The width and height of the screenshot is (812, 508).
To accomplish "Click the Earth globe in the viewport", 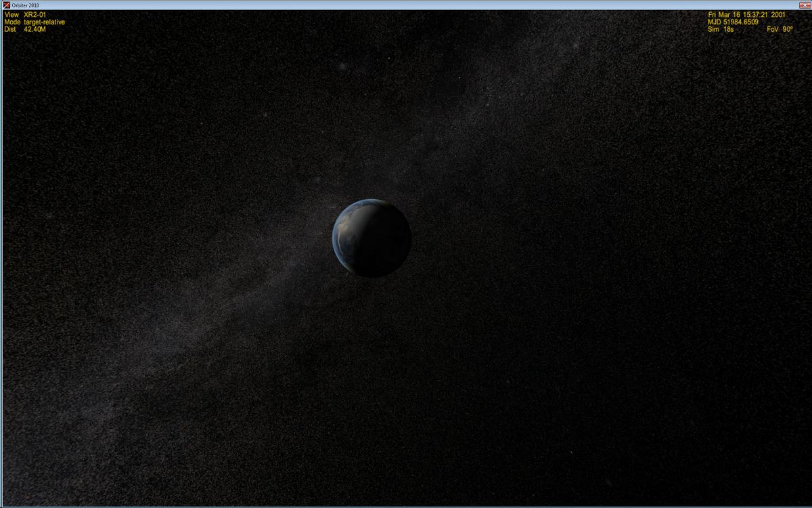I will [371, 238].
